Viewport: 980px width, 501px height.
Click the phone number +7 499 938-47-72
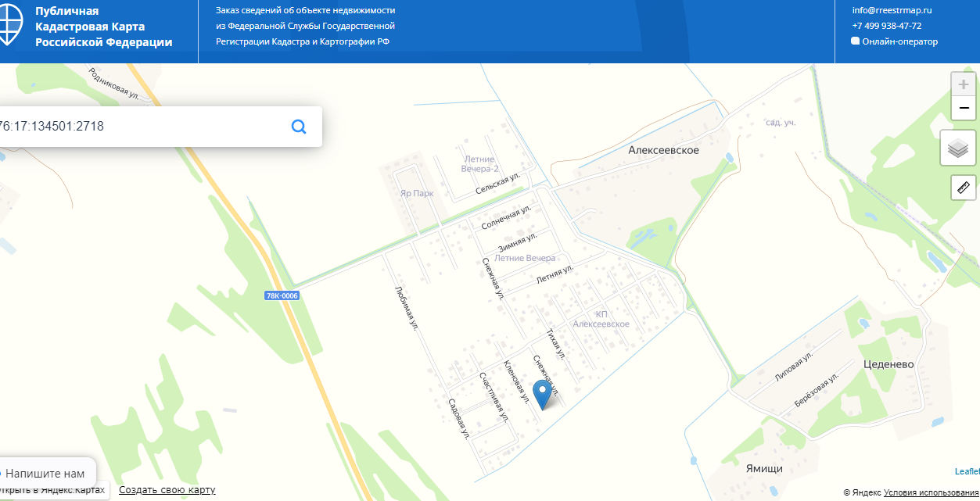[886, 26]
